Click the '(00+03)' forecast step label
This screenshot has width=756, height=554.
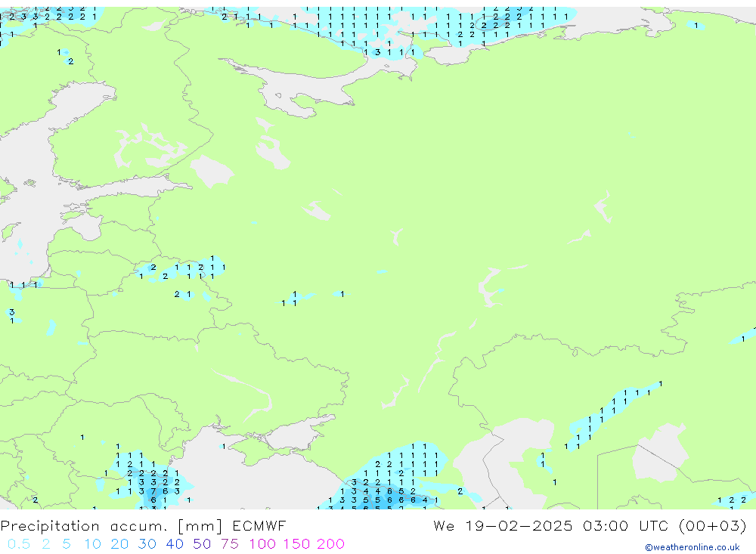713,526
